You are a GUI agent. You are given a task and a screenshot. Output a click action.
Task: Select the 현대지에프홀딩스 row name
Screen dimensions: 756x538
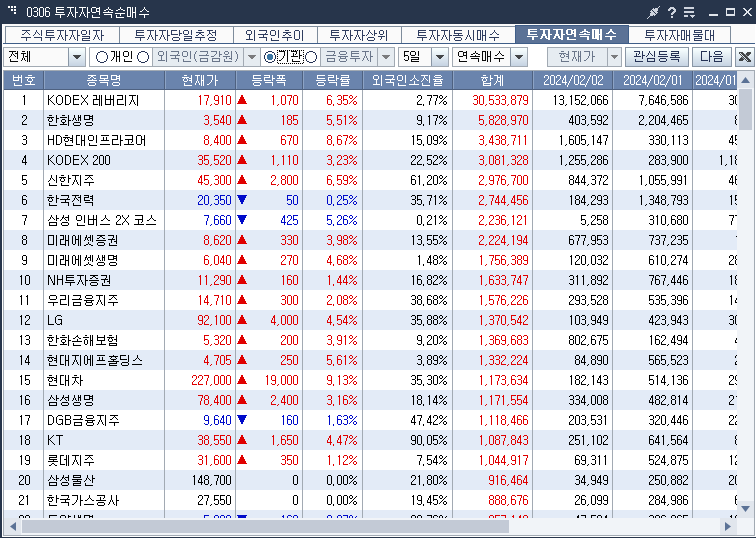(94, 360)
